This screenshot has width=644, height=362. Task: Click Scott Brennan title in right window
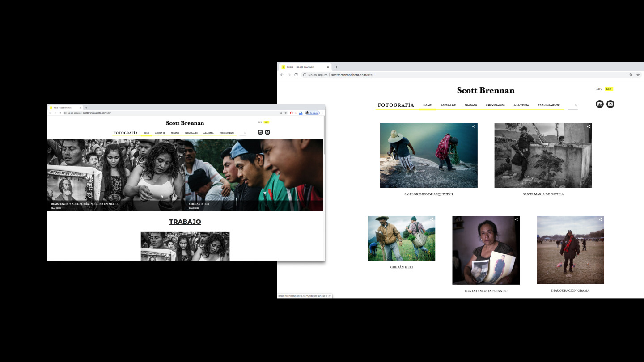(486, 90)
